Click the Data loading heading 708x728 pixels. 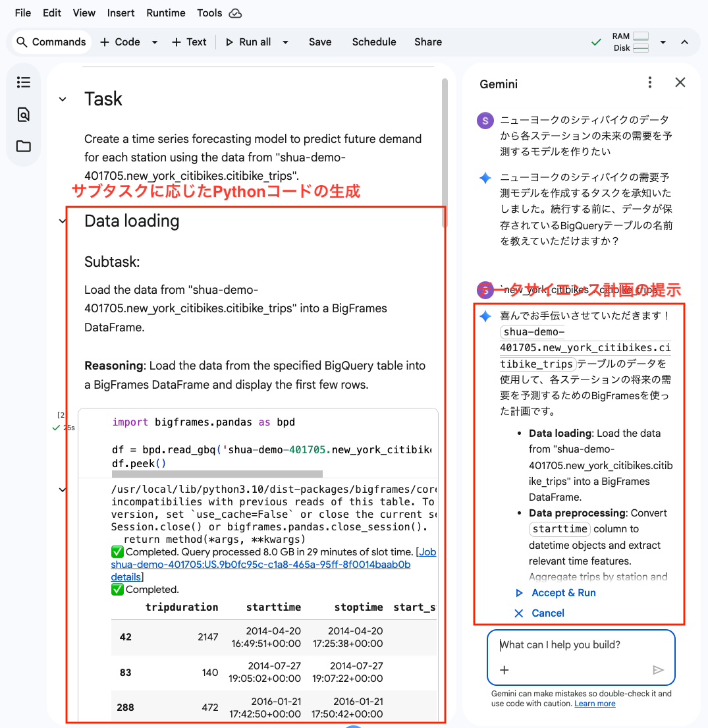pos(132,221)
